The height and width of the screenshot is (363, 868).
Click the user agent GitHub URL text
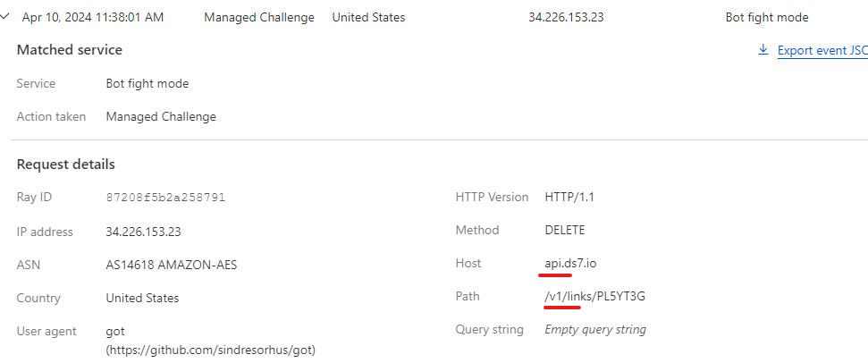210,349
